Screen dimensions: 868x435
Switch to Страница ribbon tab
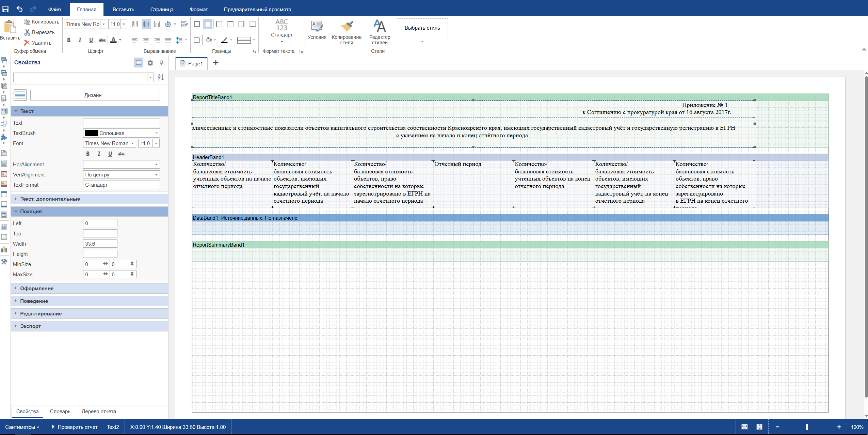(162, 10)
